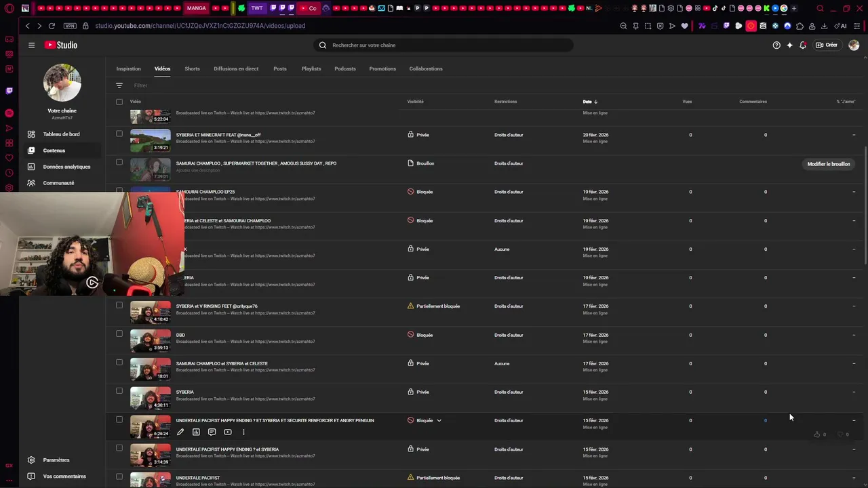
Task: Click the browser address bar URL
Action: pyautogui.click(x=200, y=26)
